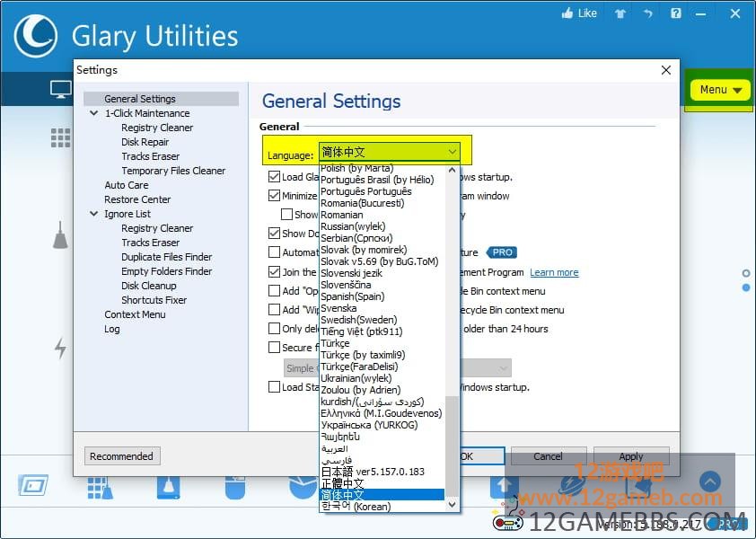Click the PRO badge
The image size is (756, 539).
(501, 252)
